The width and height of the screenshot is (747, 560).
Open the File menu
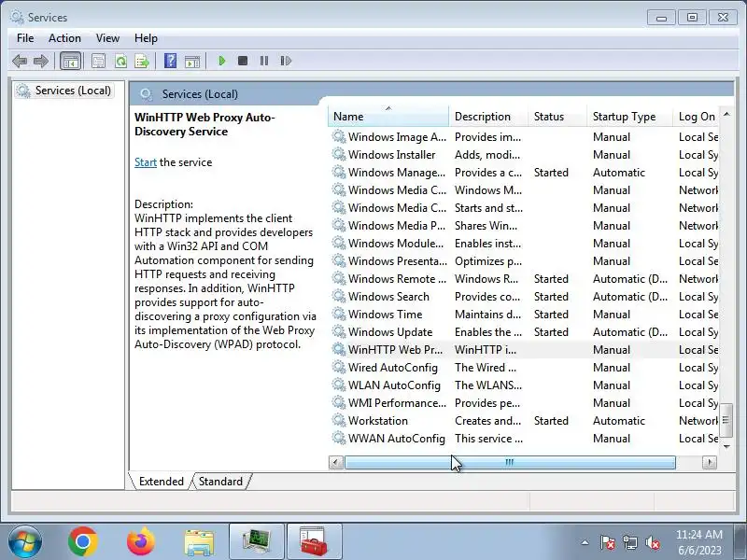pos(25,38)
